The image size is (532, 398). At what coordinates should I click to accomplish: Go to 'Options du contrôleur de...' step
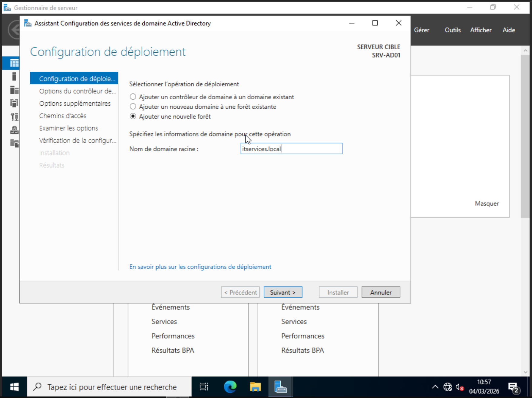point(77,91)
